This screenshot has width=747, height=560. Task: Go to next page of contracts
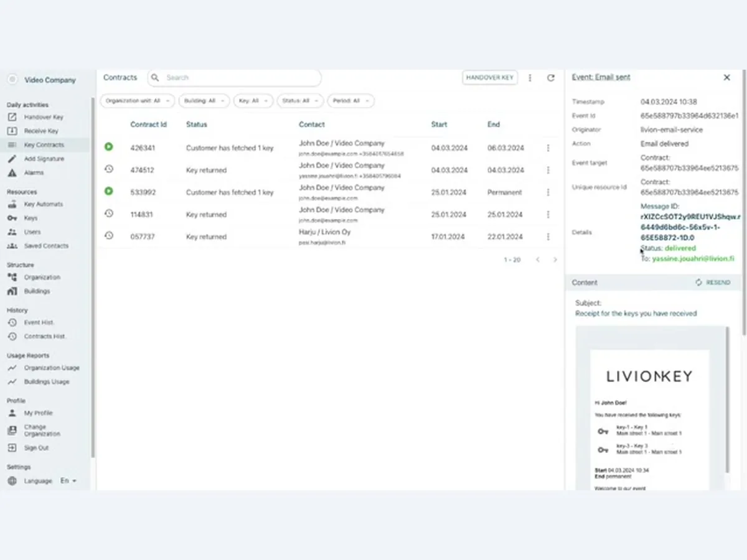555,259
